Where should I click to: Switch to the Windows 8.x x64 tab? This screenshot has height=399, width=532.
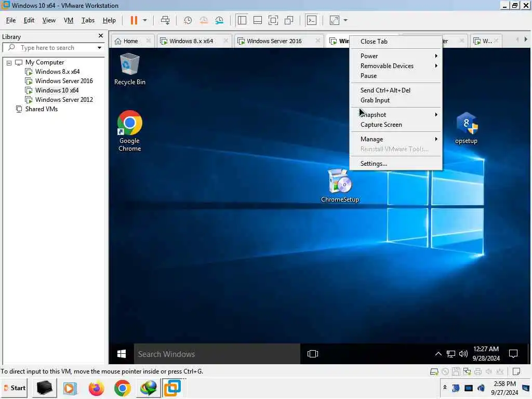coord(191,41)
